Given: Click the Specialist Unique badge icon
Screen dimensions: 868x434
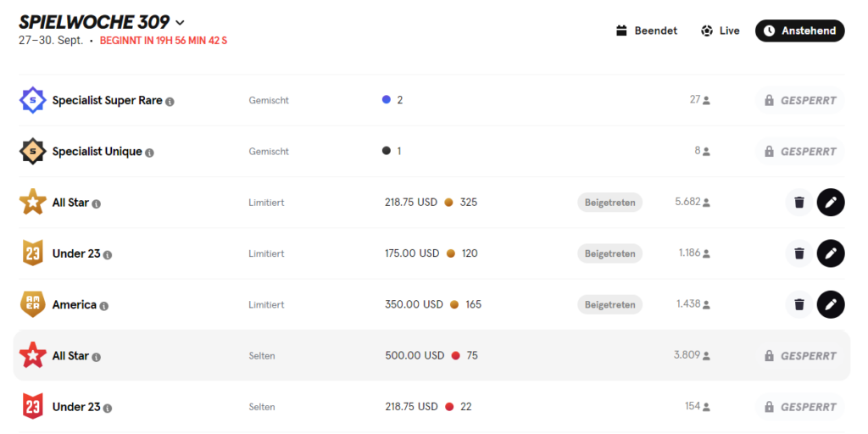Looking at the screenshot, I should point(33,151).
